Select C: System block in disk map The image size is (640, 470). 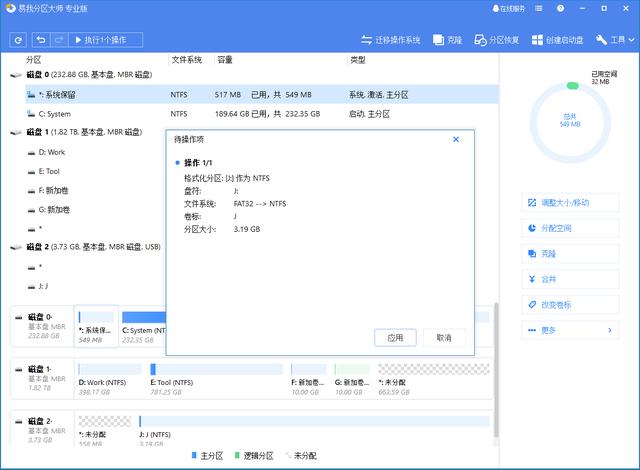pyautogui.click(x=143, y=328)
